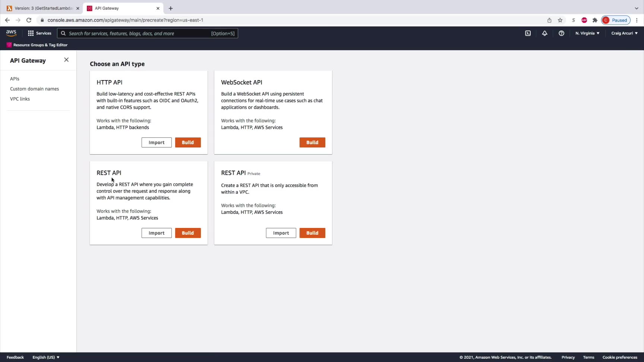Open the browser extensions puzzle icon
This screenshot has height=362, width=644.
click(x=595, y=20)
